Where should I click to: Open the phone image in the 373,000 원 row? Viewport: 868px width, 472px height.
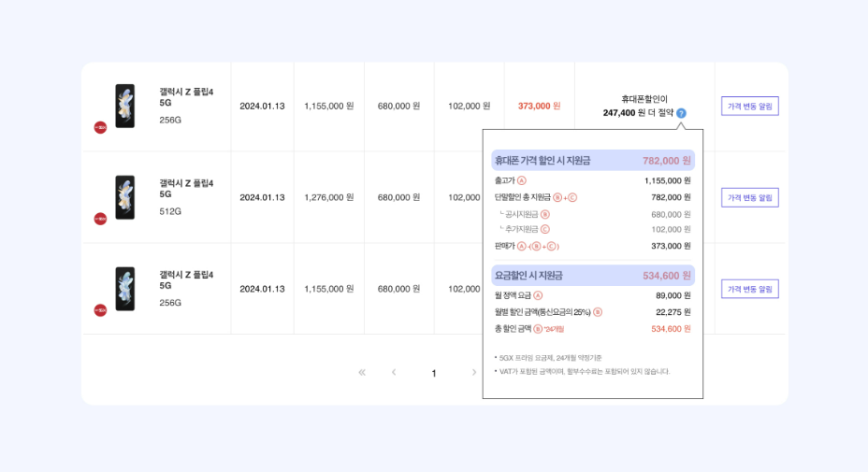click(125, 107)
